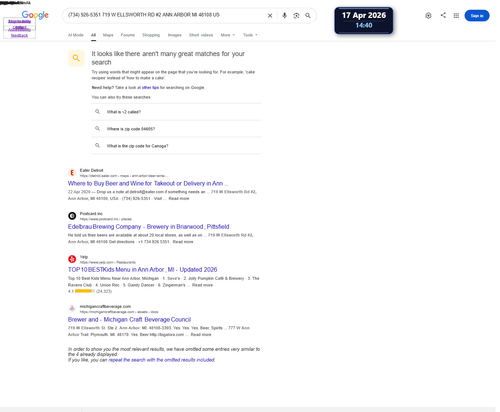Viewport: 500px width, 412px height.
Task: Click the Yelp star rating bar
Action: coord(85,291)
